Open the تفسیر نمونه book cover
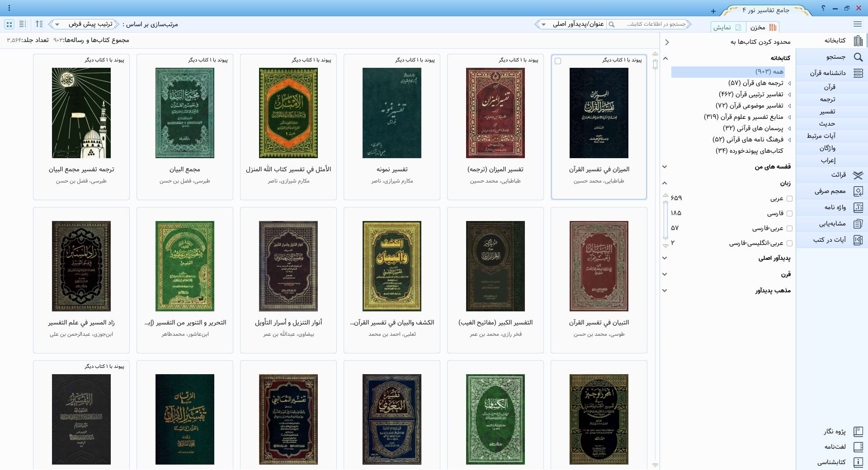This screenshot has height=470, width=868. (392, 113)
